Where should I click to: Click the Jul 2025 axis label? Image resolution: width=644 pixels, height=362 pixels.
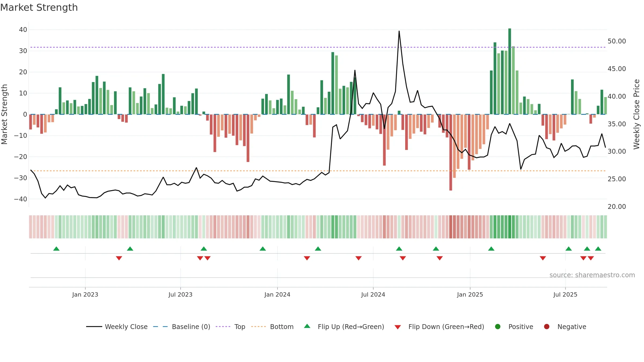[x=565, y=294]
